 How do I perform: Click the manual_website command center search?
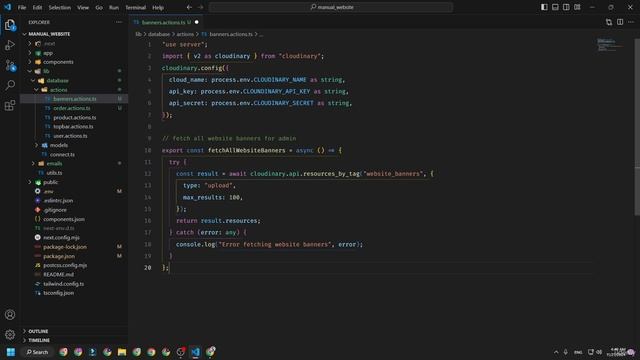coord(331,7)
